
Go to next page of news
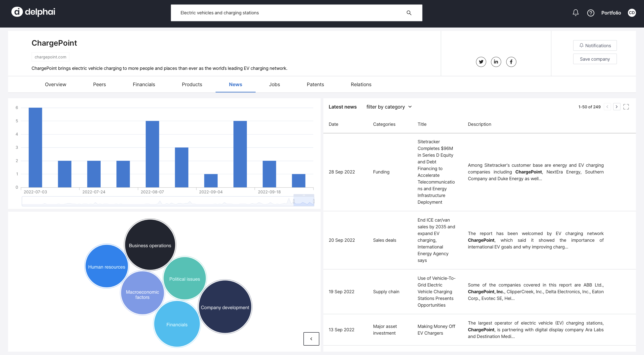coord(616,107)
